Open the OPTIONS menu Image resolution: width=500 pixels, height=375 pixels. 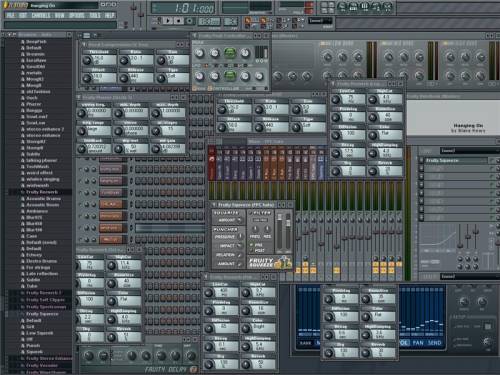coord(77,15)
